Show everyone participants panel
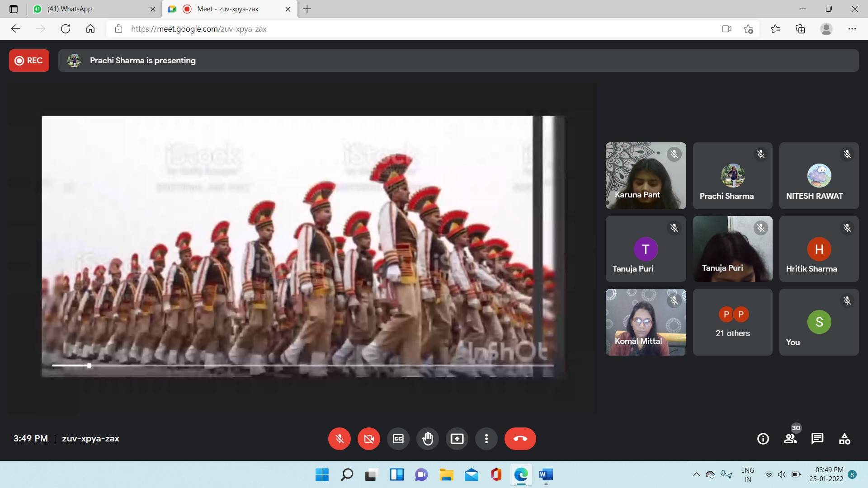This screenshot has height=488, width=868. click(790, 439)
